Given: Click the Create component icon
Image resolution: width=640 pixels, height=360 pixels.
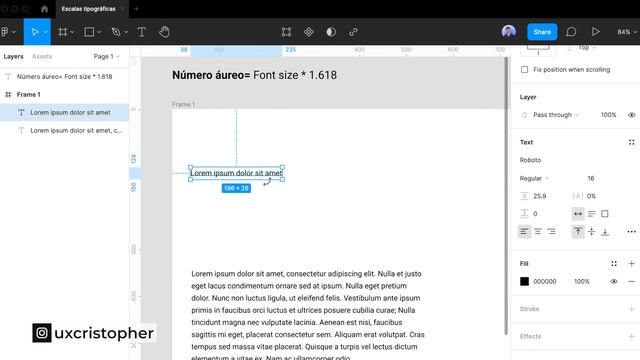Looking at the screenshot, I should [309, 32].
